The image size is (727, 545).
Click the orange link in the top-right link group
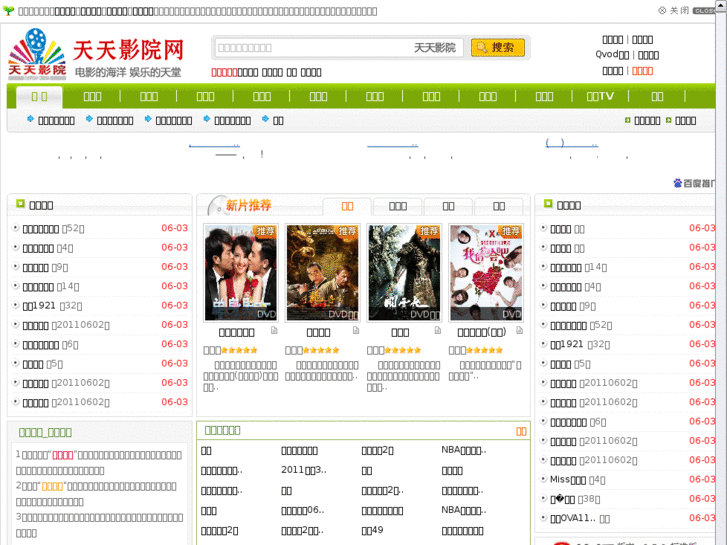click(x=642, y=71)
